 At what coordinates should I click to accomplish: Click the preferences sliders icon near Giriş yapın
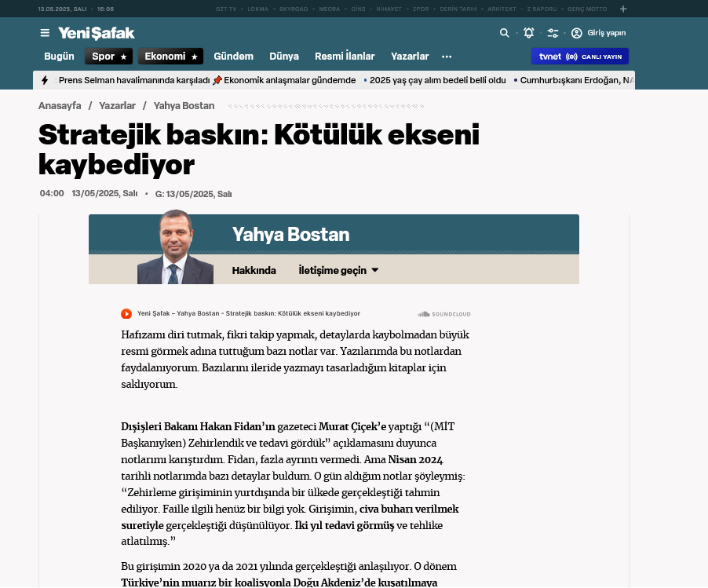coord(553,33)
